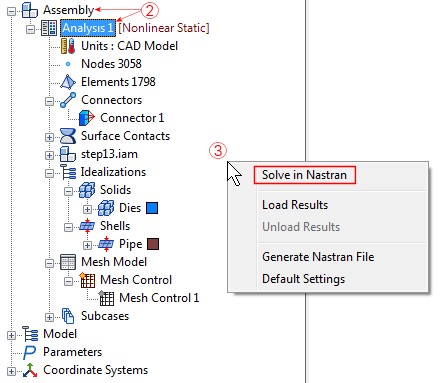Click the Parameters P icon

pyautogui.click(x=30, y=352)
